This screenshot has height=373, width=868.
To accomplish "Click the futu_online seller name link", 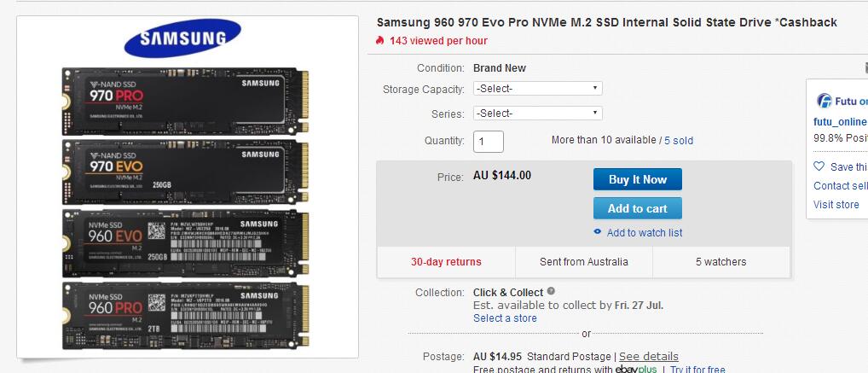I will coord(841,122).
